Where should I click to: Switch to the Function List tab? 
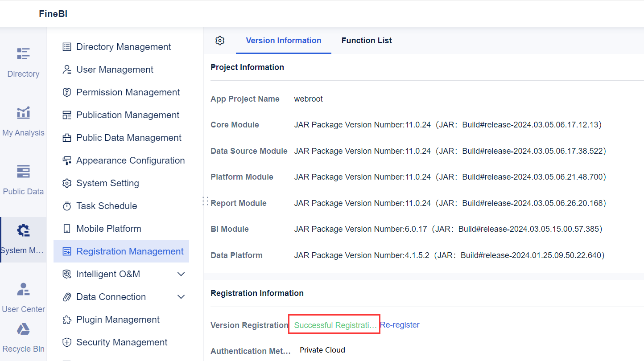click(x=366, y=40)
